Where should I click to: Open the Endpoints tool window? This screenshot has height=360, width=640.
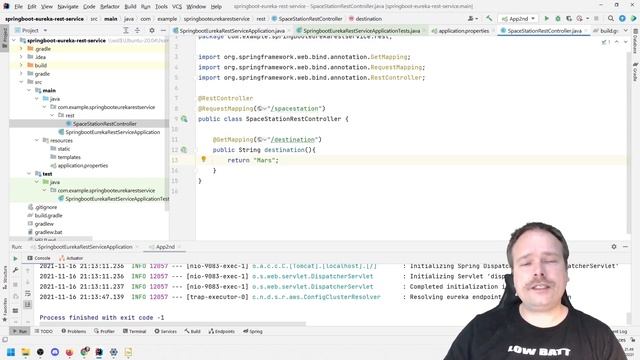[x=222, y=331]
